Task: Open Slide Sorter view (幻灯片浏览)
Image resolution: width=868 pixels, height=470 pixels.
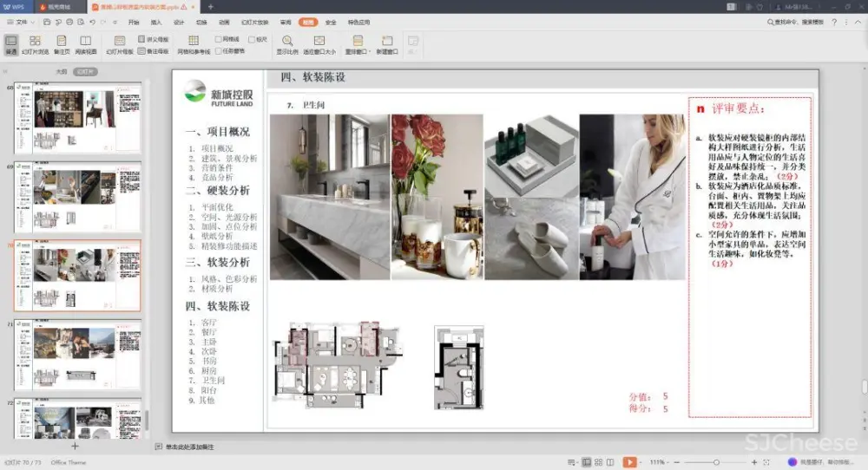Action: [35, 44]
